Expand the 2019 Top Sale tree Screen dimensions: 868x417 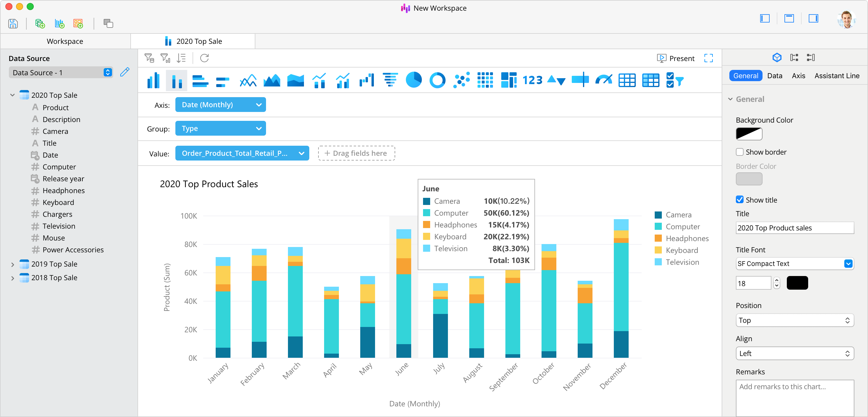pos(12,264)
